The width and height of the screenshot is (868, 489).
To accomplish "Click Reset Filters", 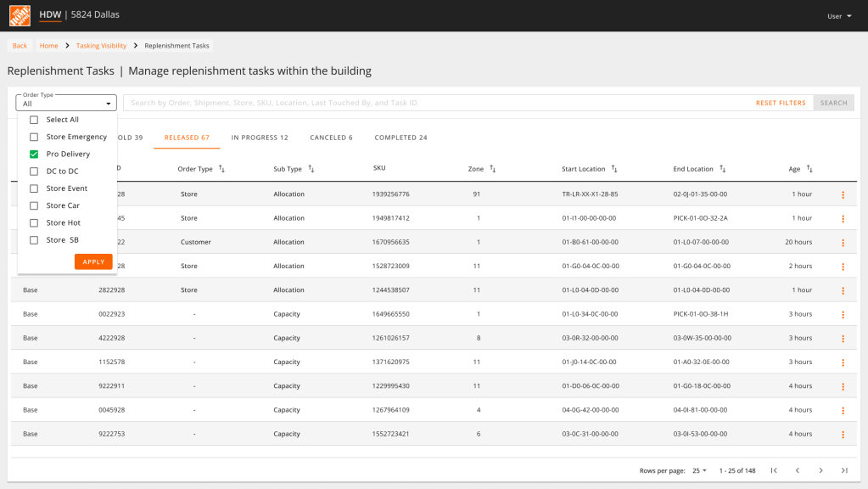I will click(781, 103).
